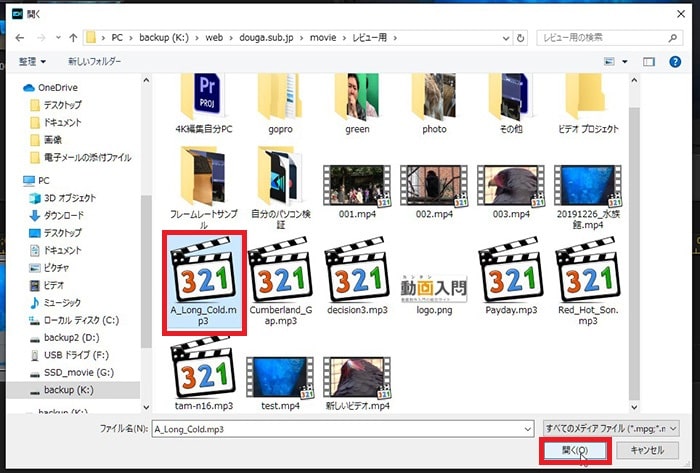This screenshot has height=473, width=700.
Task: Select the tam-n16.mp3 file icon
Action: pyautogui.click(x=204, y=367)
